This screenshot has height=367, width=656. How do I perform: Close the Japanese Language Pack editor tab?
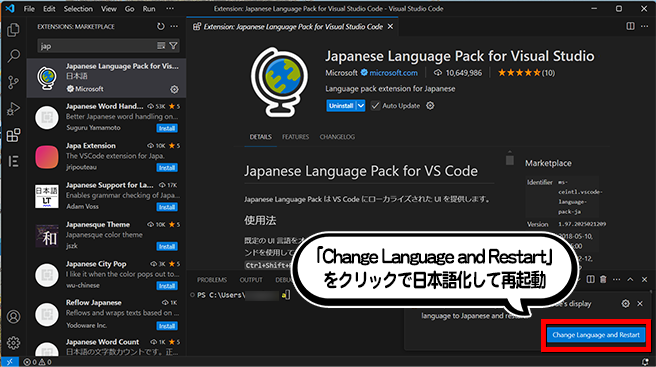390,26
